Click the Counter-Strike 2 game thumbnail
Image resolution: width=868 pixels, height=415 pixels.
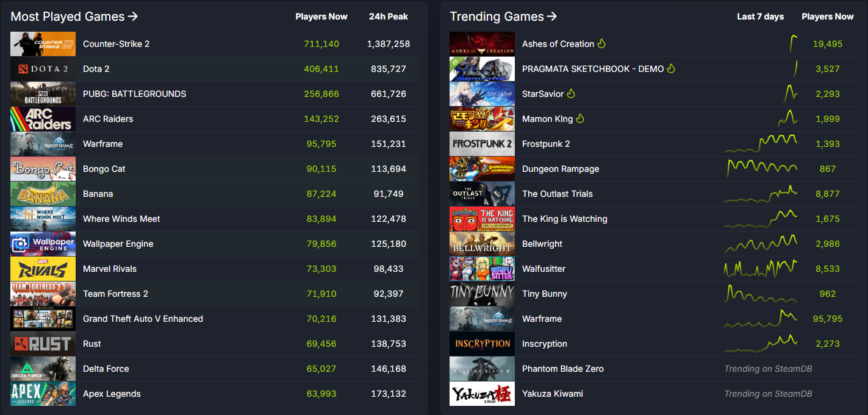coord(43,44)
